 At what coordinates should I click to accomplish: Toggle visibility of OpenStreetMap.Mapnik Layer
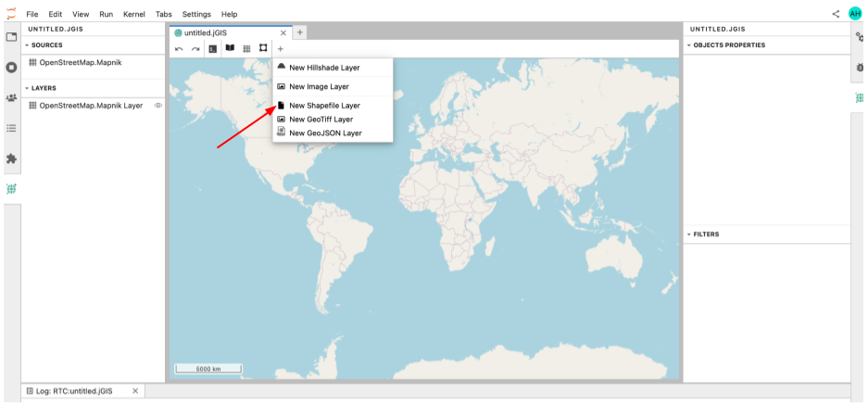click(157, 106)
